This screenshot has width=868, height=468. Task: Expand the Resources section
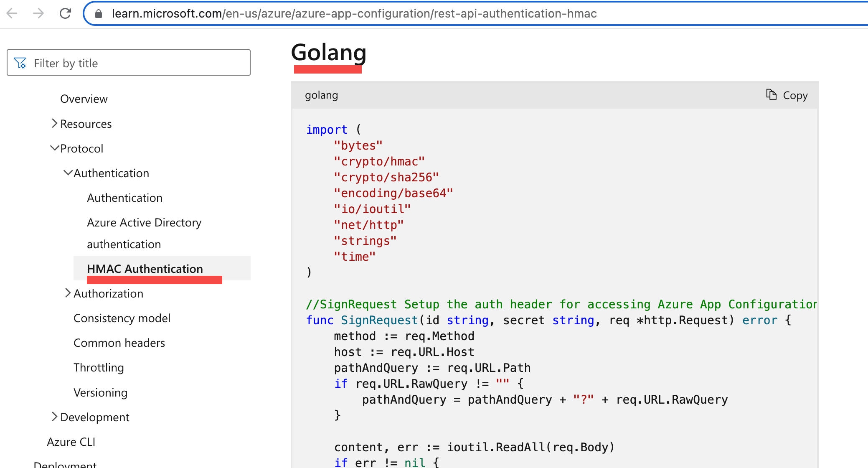click(x=54, y=123)
